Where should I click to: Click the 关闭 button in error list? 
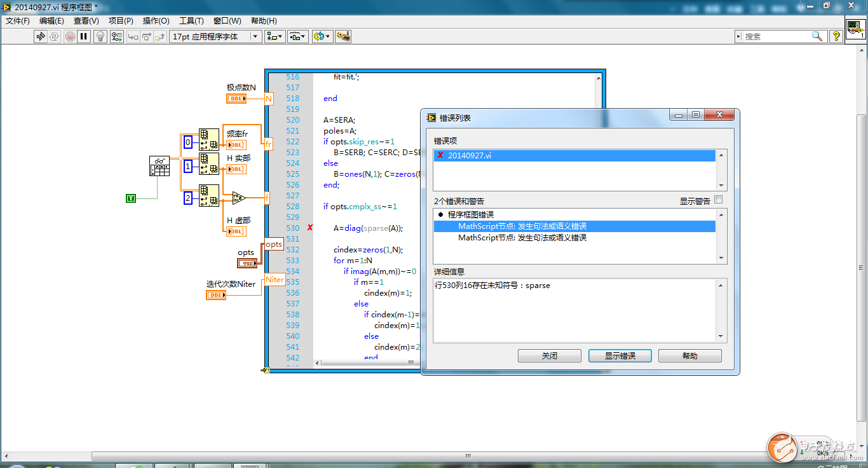pos(549,356)
